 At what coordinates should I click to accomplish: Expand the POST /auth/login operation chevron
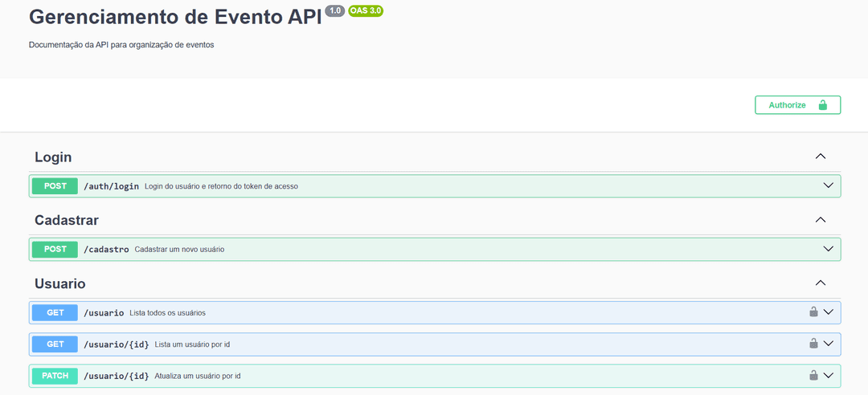(828, 186)
